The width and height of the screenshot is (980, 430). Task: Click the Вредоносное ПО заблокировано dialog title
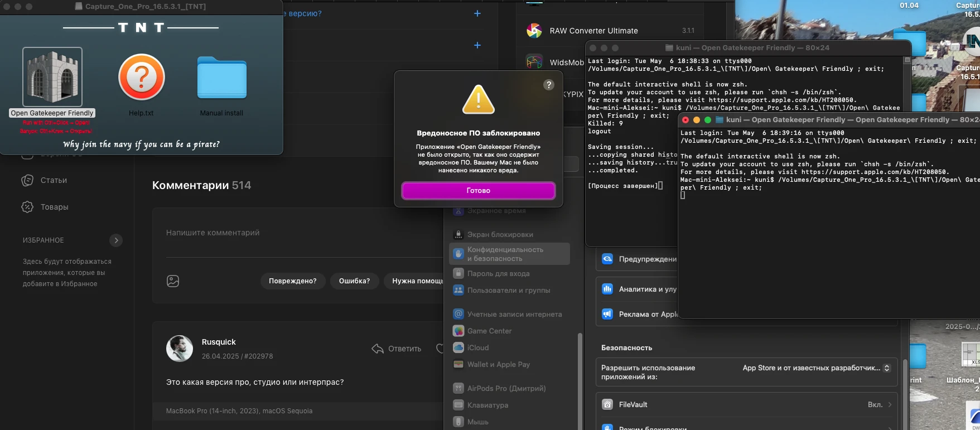coord(479,133)
